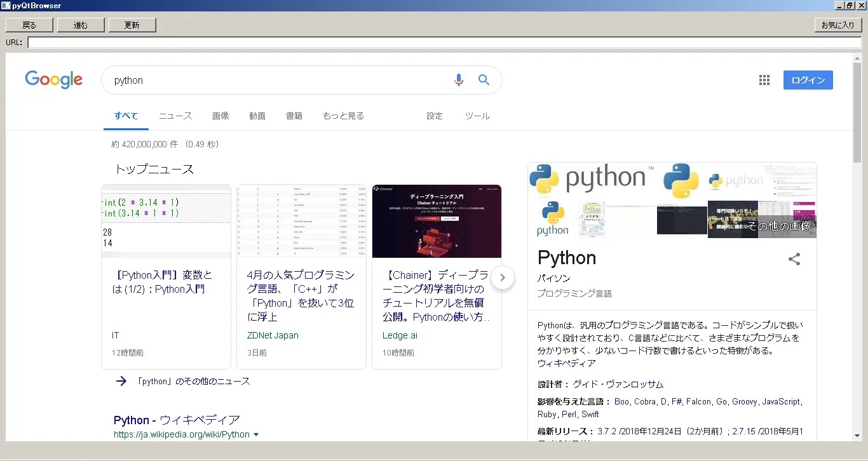Click the microphone voice search icon

tap(459, 80)
